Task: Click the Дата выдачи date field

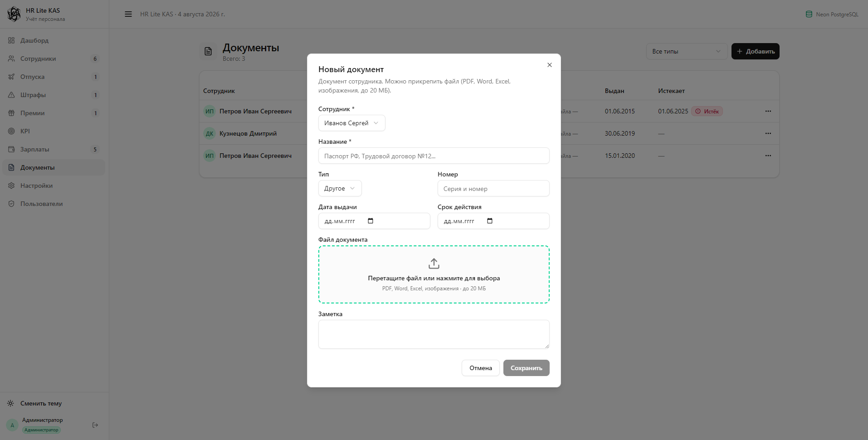Action: [x=374, y=221]
